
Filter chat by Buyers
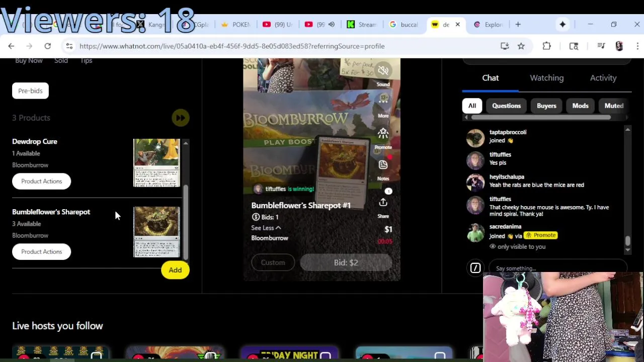[546, 106]
